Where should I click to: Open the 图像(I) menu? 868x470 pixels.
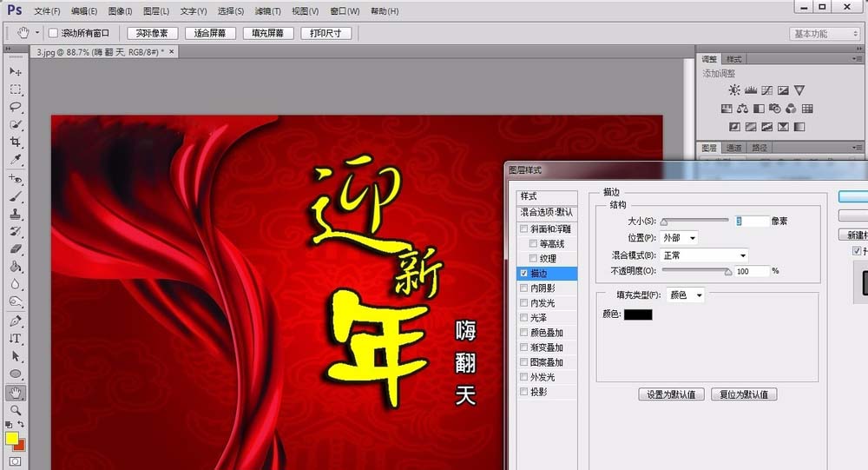[120, 11]
